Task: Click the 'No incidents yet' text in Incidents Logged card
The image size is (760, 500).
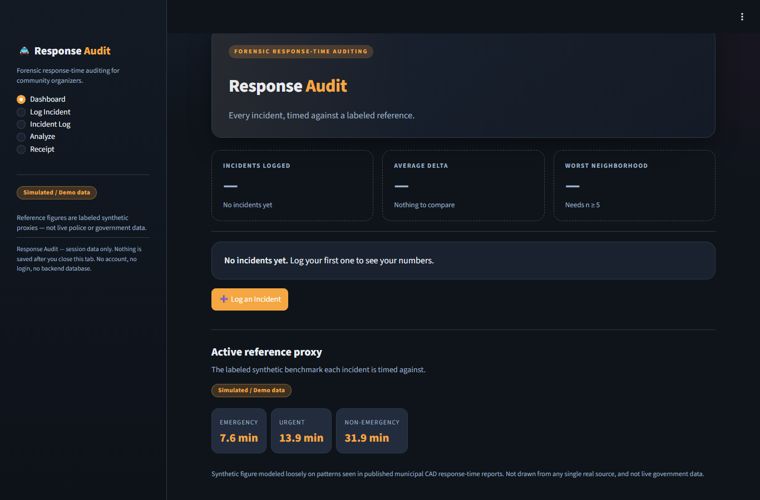Action: 247,205
